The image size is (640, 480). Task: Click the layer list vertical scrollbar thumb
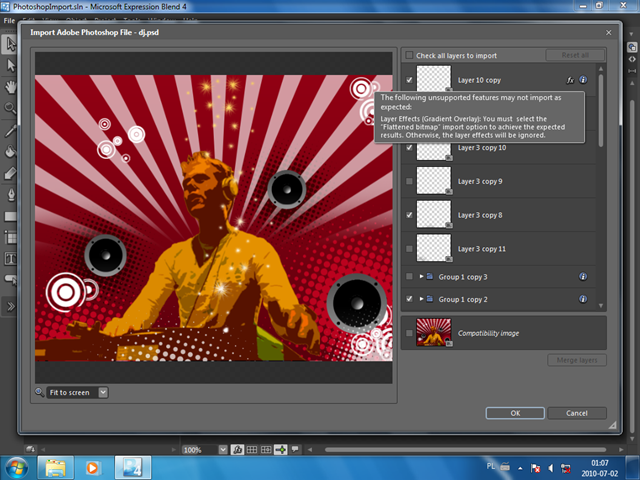tap(601, 110)
